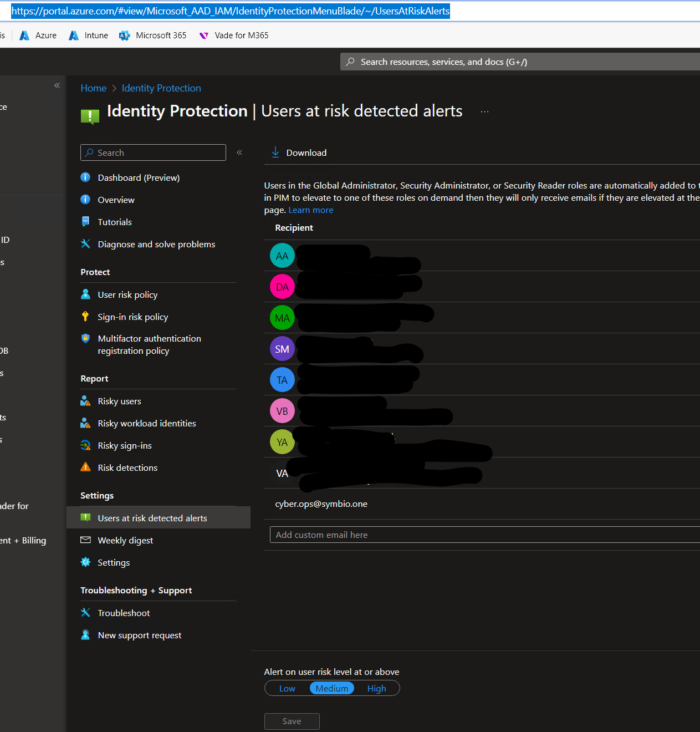Click the YA recipient avatar
The image size is (700, 732).
coord(282,442)
